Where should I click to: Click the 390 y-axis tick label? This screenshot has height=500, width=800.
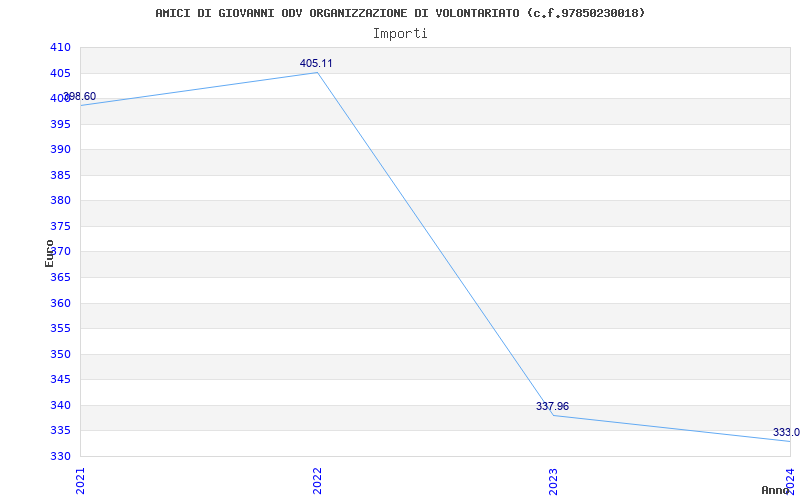point(60,149)
